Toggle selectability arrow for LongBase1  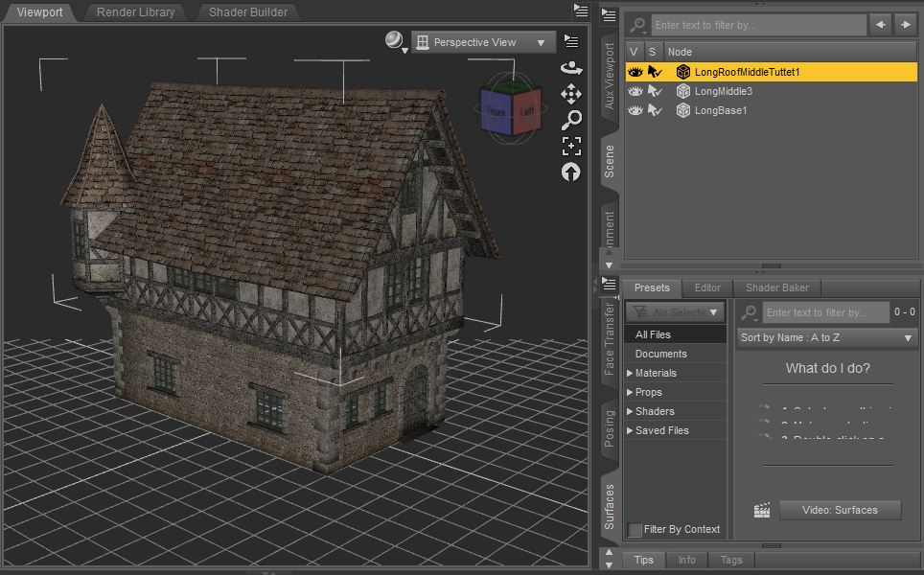pos(656,110)
